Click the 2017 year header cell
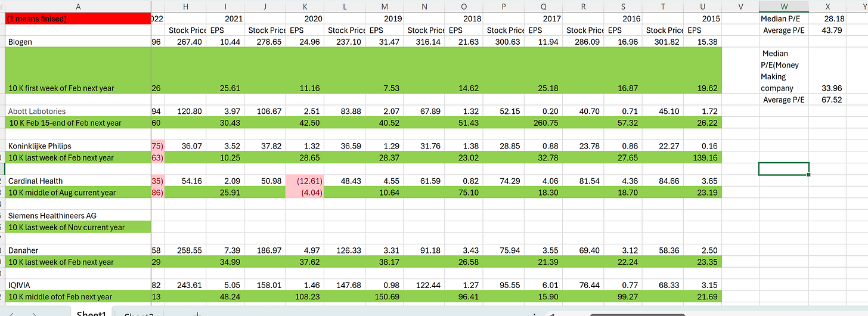 [x=544, y=18]
